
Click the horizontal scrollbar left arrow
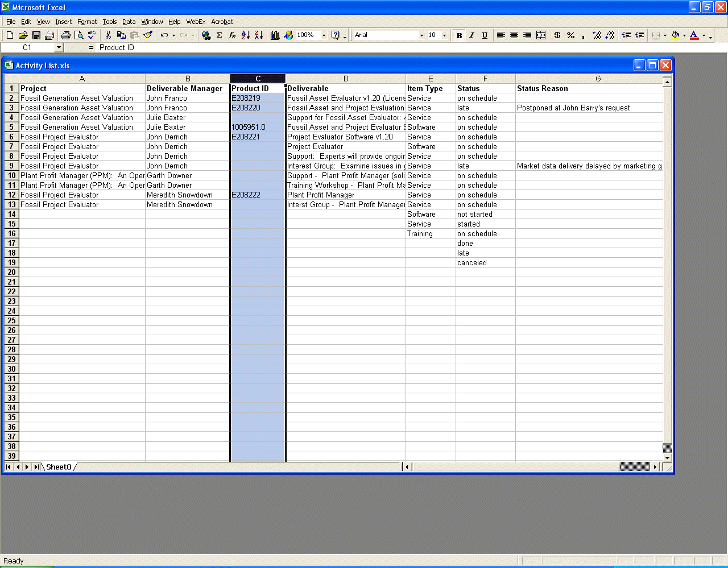pyautogui.click(x=406, y=467)
